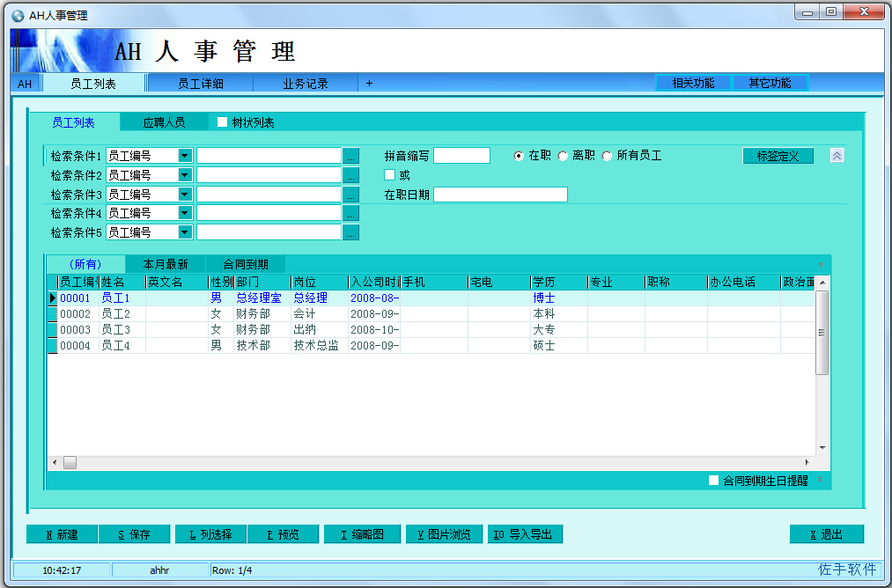Screen dimensions: 892x588
Task: Click the browse button for 检索条件5
Action: coord(350,233)
